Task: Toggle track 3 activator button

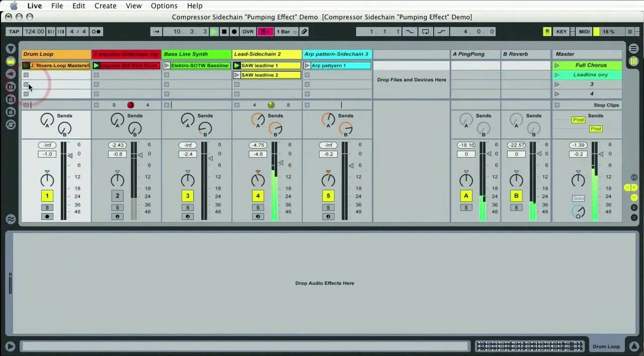Action: click(188, 196)
